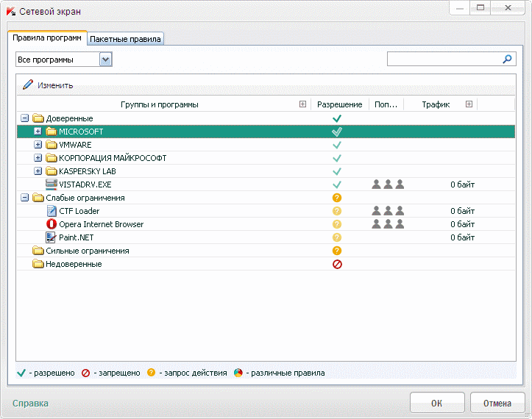The image size is (532, 419).
Task: Toggle the permission checkmark for KASPERSKY LAB
Action: (337, 171)
